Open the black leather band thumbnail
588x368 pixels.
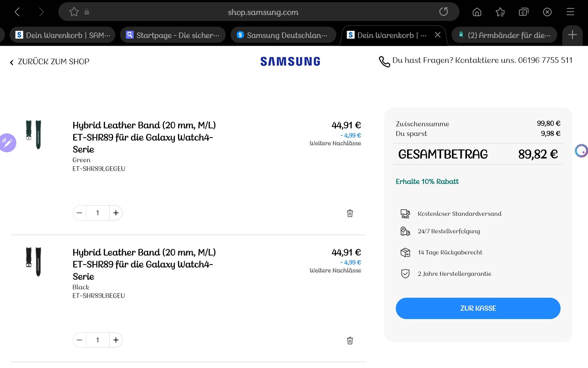tap(34, 262)
